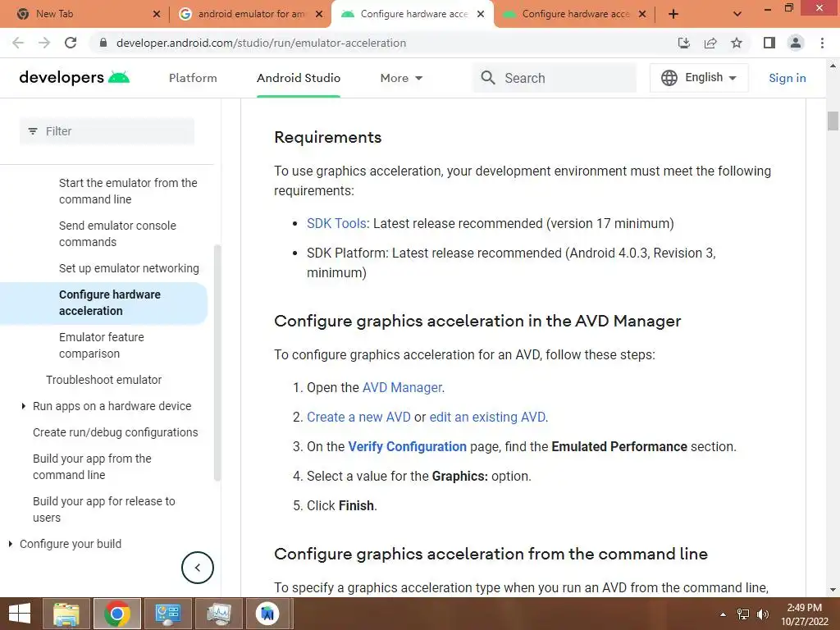840x630 pixels.
Task: Open the English language dropdown
Action: coord(699,78)
